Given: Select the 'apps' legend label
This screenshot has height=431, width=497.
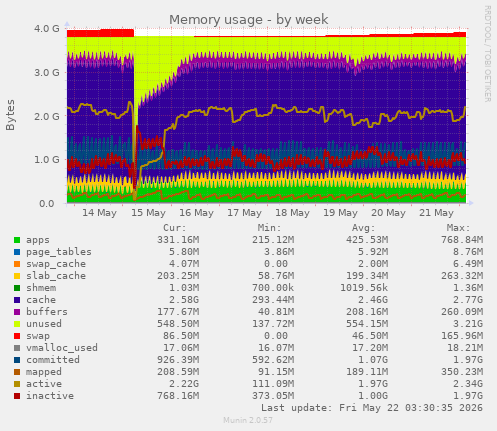Looking at the screenshot, I should (38, 240).
